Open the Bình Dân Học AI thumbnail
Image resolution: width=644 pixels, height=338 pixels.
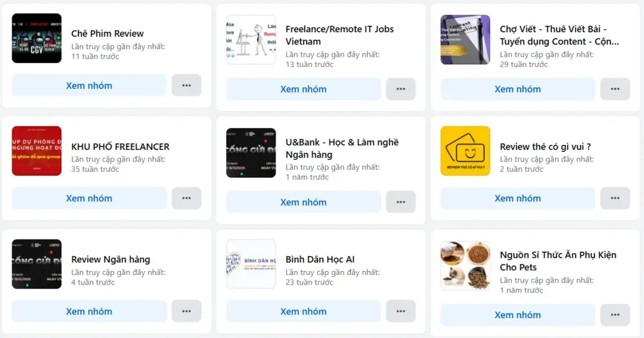pyautogui.click(x=251, y=264)
